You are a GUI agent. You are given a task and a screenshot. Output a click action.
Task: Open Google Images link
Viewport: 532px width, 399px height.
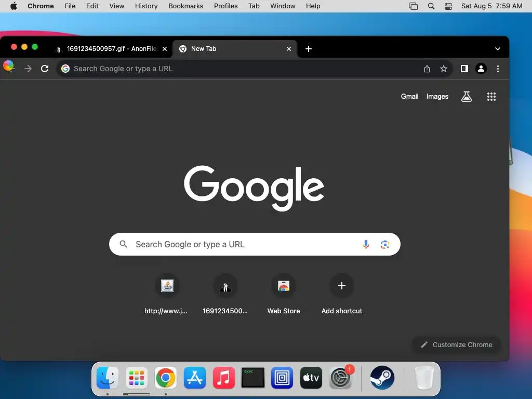click(x=437, y=97)
